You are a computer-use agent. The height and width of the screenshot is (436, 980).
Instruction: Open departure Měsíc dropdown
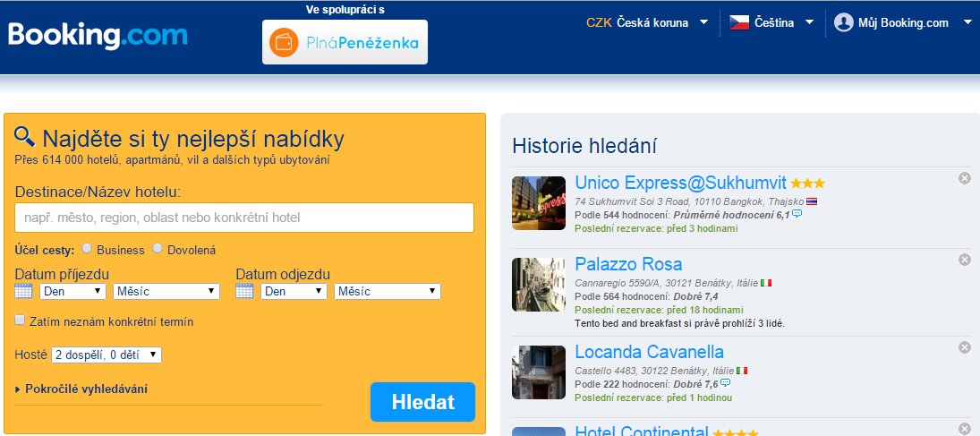point(388,292)
